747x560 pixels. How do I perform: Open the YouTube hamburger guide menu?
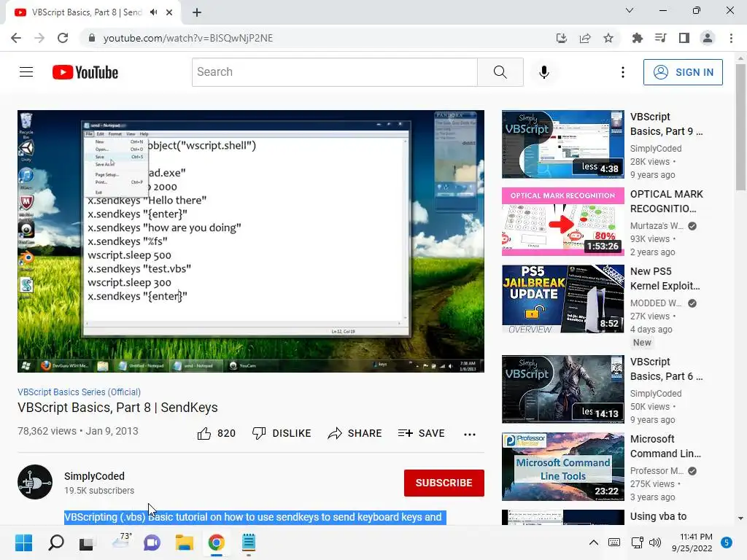click(x=26, y=72)
